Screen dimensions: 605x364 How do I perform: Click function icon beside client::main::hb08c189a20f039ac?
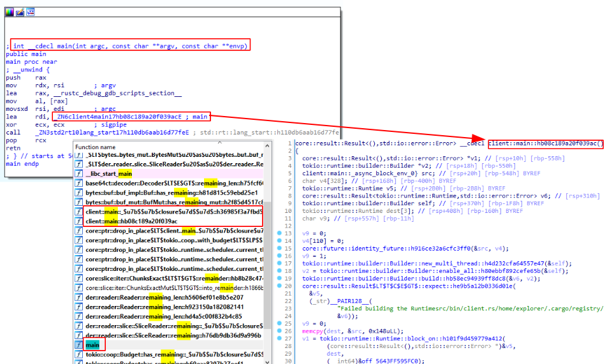[x=79, y=221]
